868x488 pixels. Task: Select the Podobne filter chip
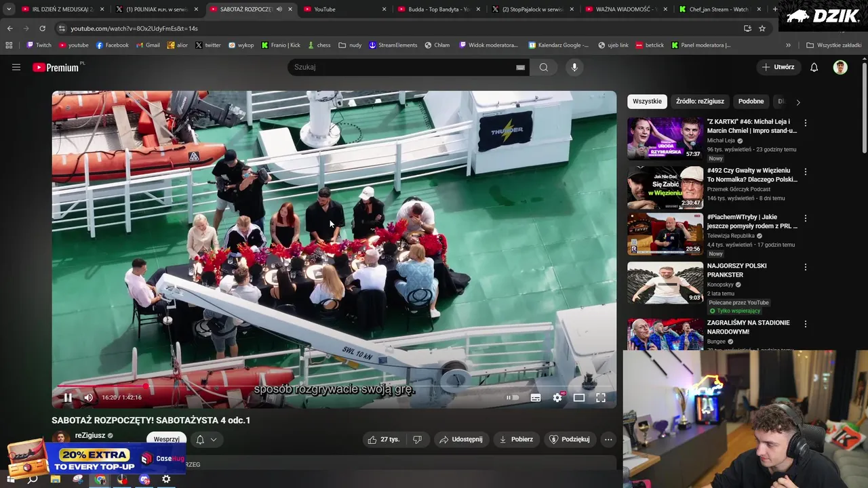pyautogui.click(x=751, y=102)
